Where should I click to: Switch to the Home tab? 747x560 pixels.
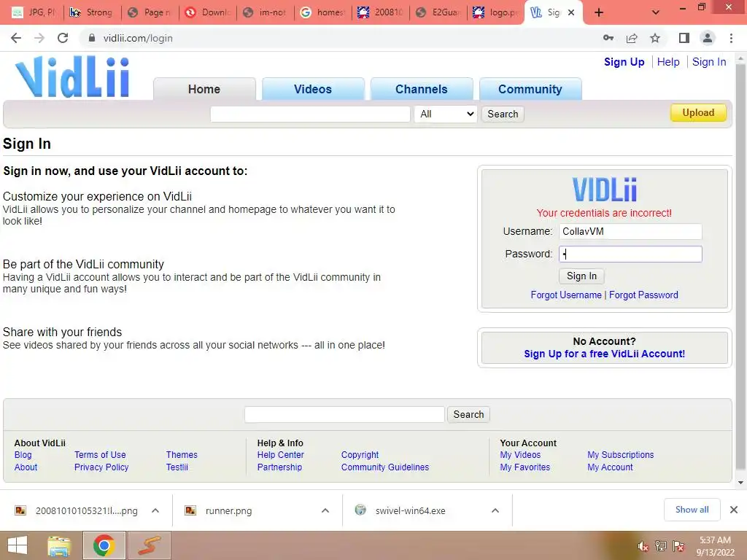[x=204, y=89]
